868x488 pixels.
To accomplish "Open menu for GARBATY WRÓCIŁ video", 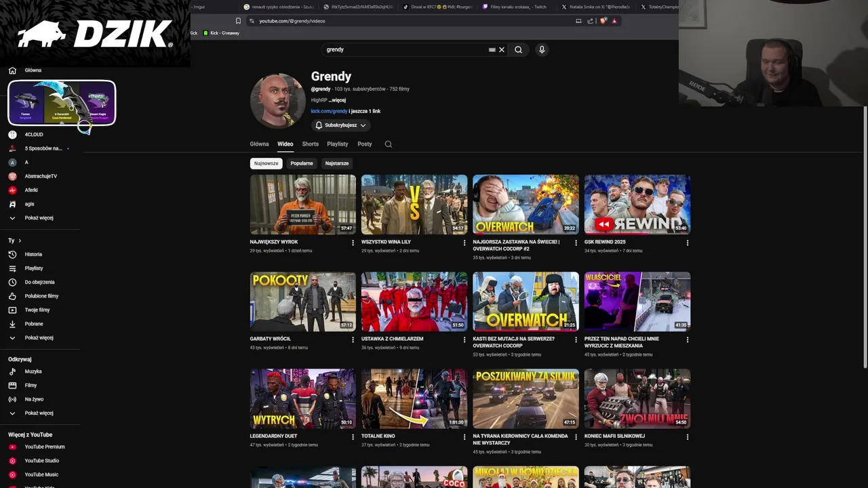I will [x=353, y=340].
